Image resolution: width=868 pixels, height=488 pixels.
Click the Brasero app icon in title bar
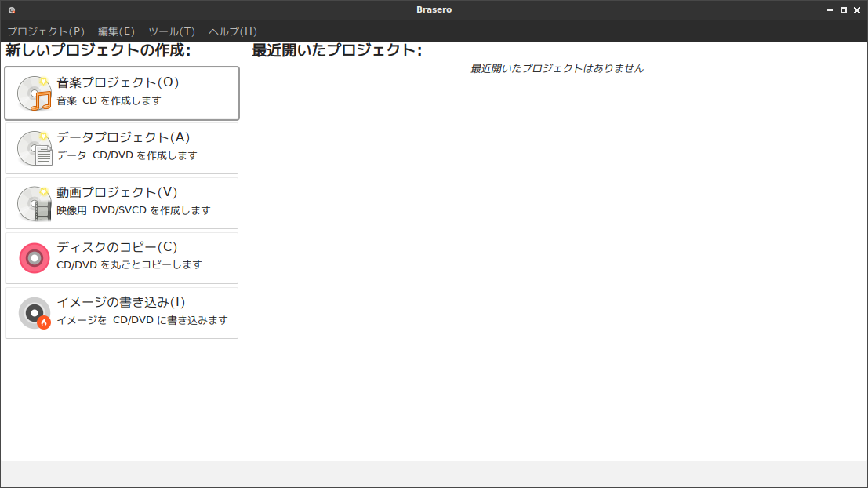click(12, 10)
